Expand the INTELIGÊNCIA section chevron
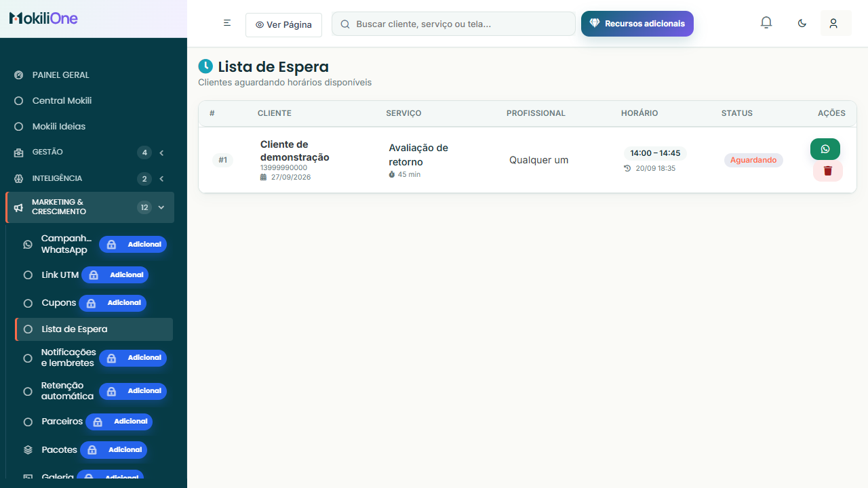 pyautogui.click(x=161, y=179)
